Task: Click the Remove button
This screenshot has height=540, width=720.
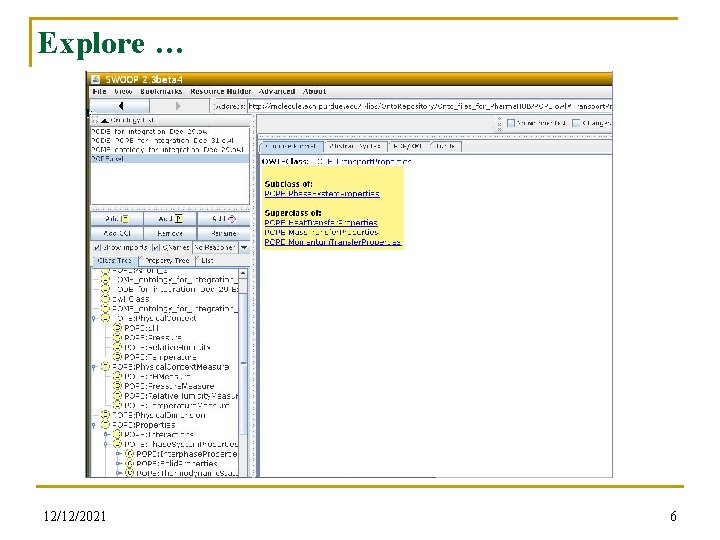Action: [170, 233]
